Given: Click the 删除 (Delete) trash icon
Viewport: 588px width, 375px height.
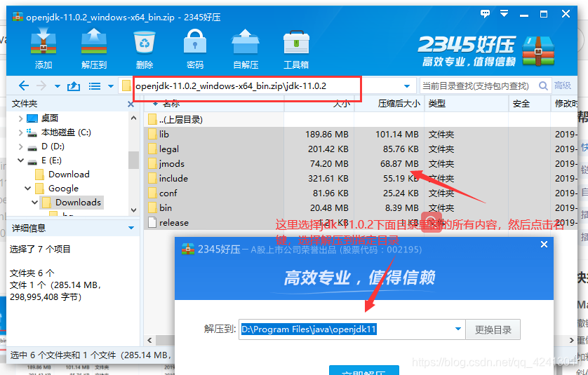Looking at the screenshot, I should coord(145,49).
